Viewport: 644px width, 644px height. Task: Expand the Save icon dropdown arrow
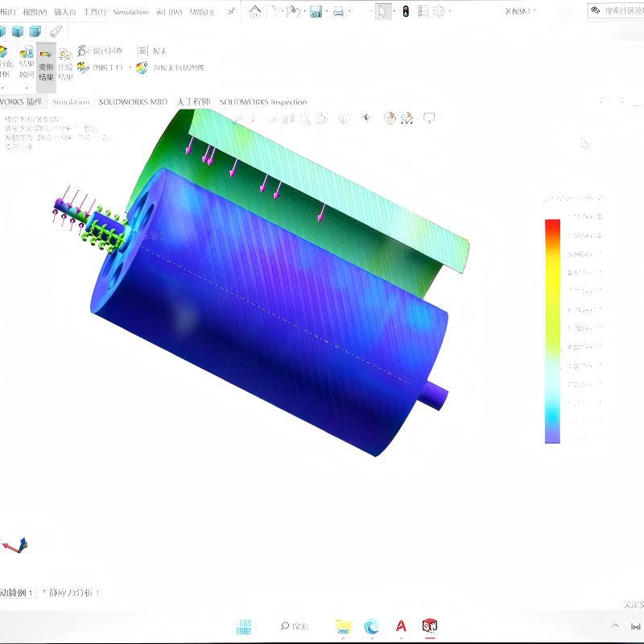pyautogui.click(x=327, y=11)
